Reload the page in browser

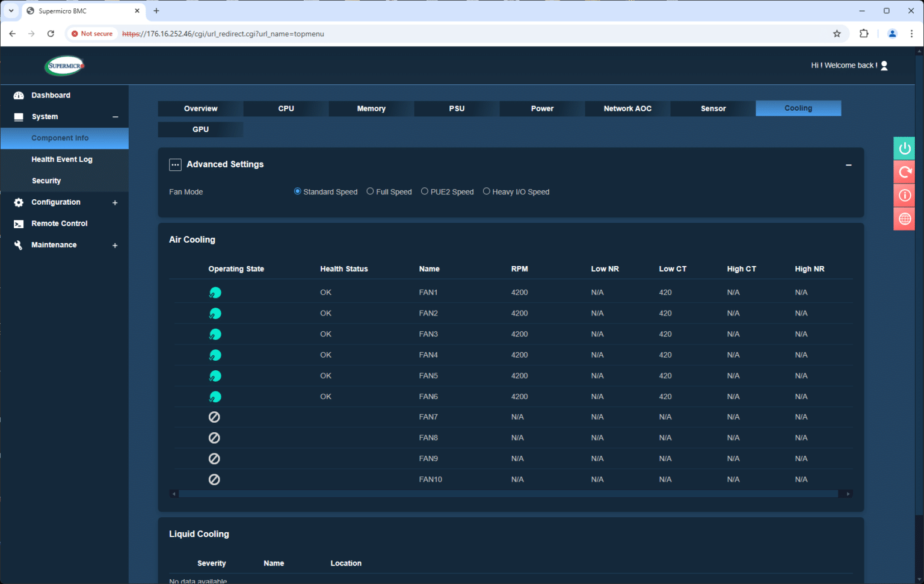(51, 34)
